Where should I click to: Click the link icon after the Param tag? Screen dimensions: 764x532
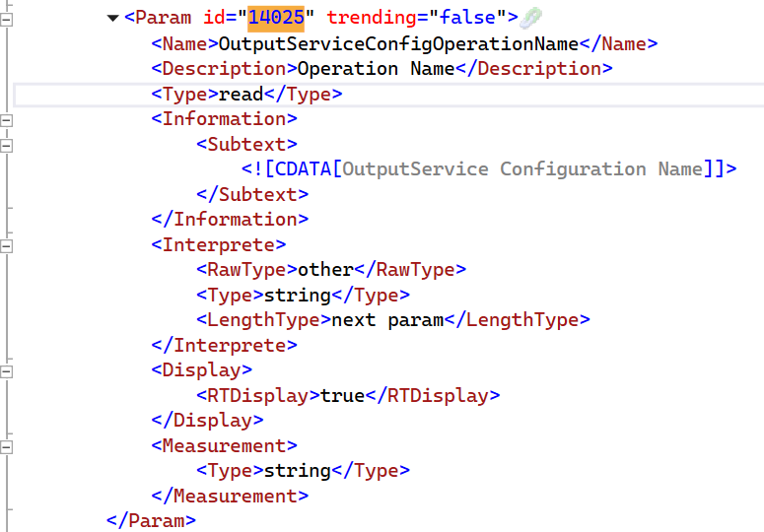(x=531, y=18)
